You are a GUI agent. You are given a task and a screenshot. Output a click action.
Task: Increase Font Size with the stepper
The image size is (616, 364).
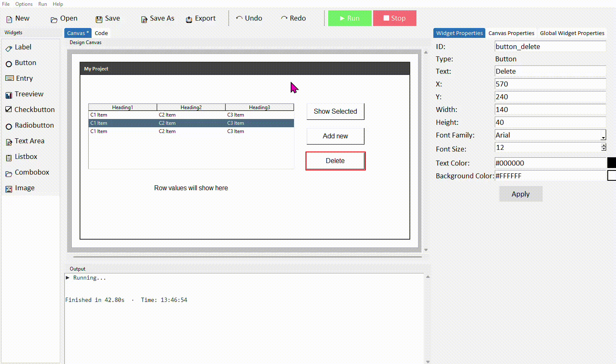click(604, 145)
